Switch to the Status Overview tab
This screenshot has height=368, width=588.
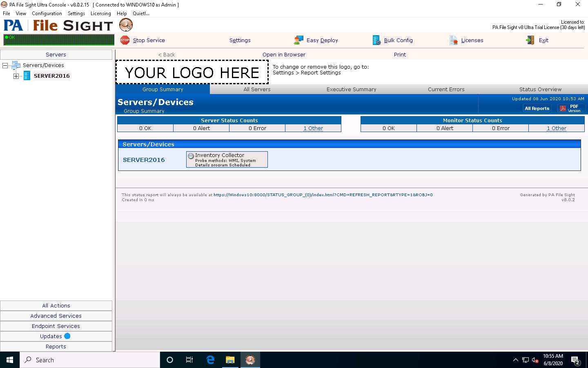point(540,89)
